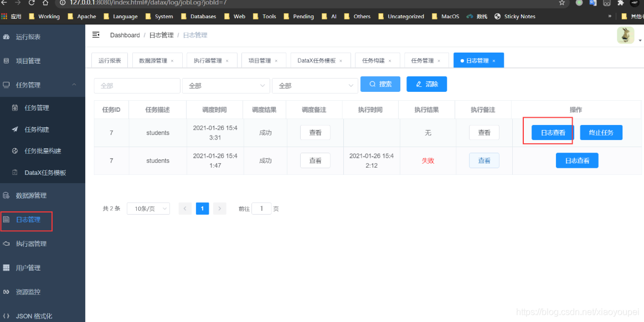Open the Databases bookmark folder
The height and width of the screenshot is (322, 644).
point(199,17)
